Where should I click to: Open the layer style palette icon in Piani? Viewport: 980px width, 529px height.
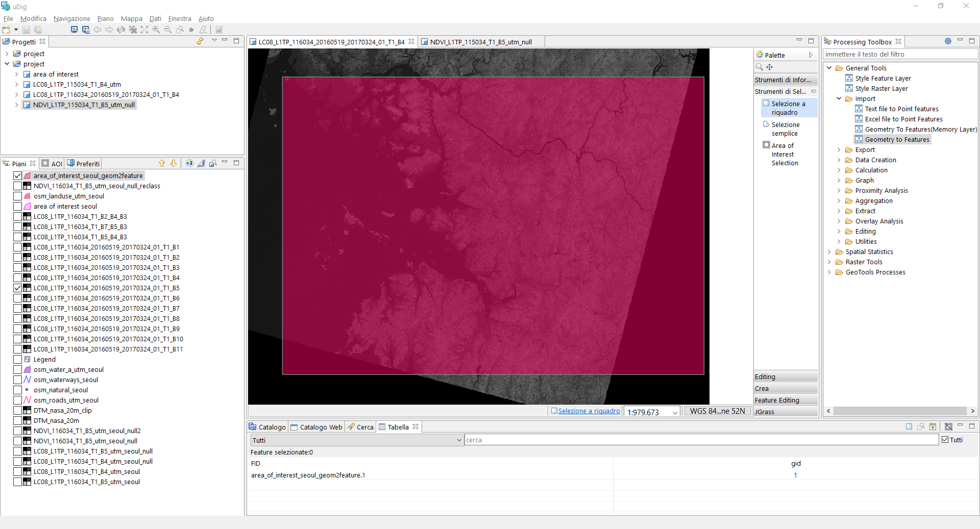(x=189, y=164)
